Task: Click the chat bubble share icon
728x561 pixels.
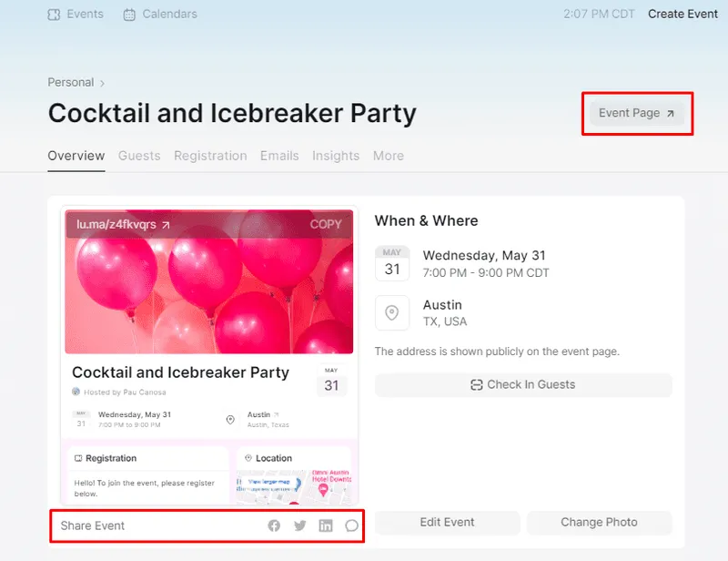Action: pos(351,525)
